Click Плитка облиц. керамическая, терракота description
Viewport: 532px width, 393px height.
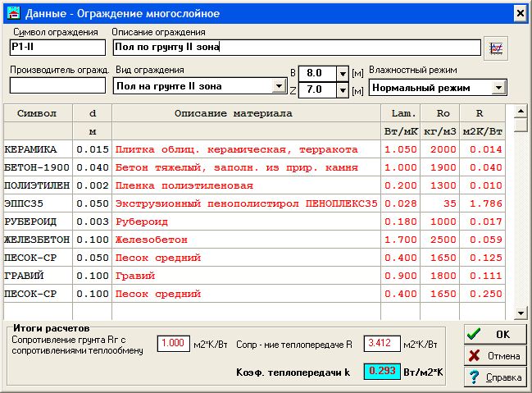pos(246,149)
